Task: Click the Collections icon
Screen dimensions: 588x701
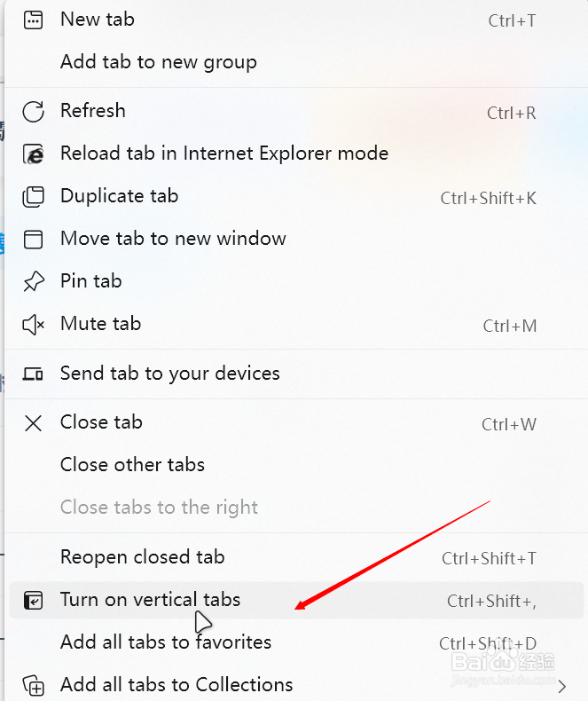Action: pos(33,685)
